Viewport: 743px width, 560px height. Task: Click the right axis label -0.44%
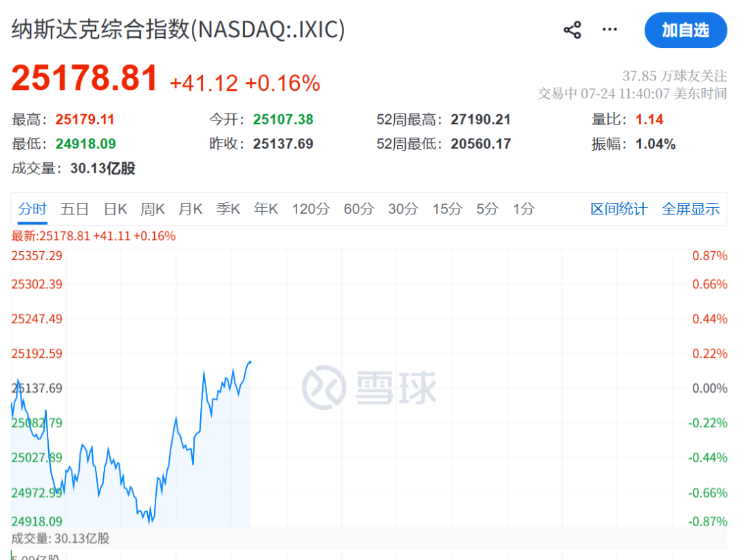pos(708,457)
